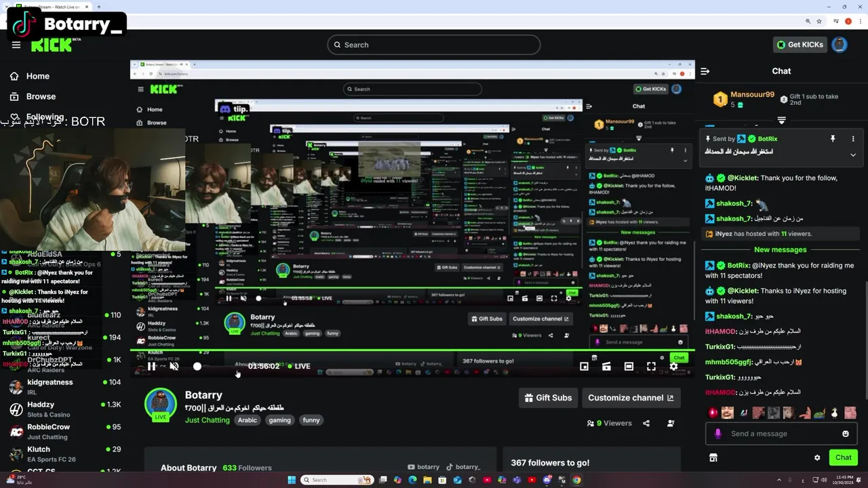The width and height of the screenshot is (868, 488).
Task: Open Discord from taskbar
Action: [x=547, y=480]
